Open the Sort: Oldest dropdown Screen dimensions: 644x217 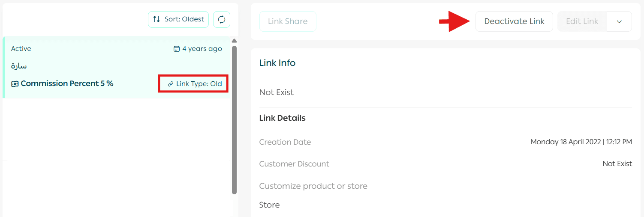(x=178, y=20)
